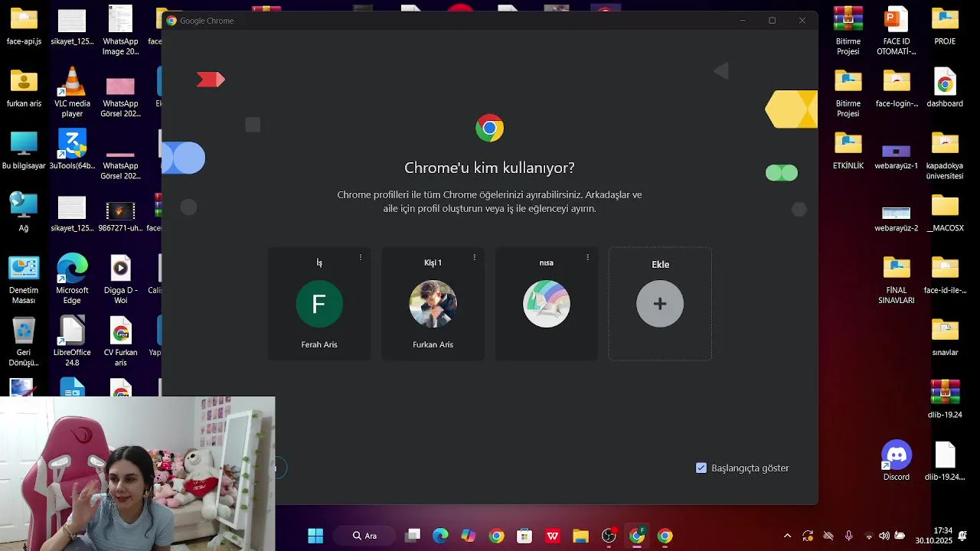Open the face-id-ile- folder on desktop
Screen dimensions: 980x551
[945, 275]
